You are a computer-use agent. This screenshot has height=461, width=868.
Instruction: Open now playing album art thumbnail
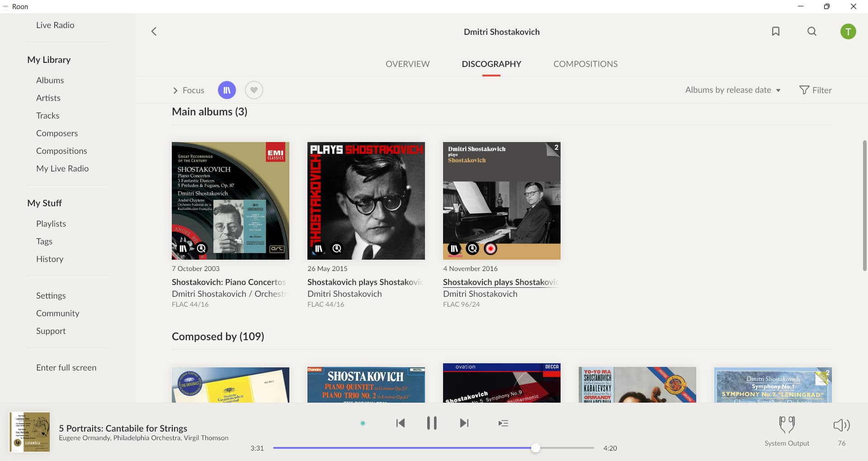point(30,432)
